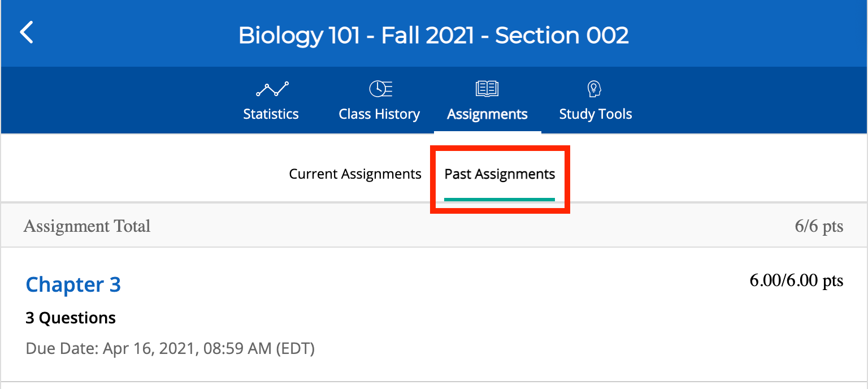The width and height of the screenshot is (868, 389).
Task: Select the Statistics line-graph icon
Action: tap(271, 89)
